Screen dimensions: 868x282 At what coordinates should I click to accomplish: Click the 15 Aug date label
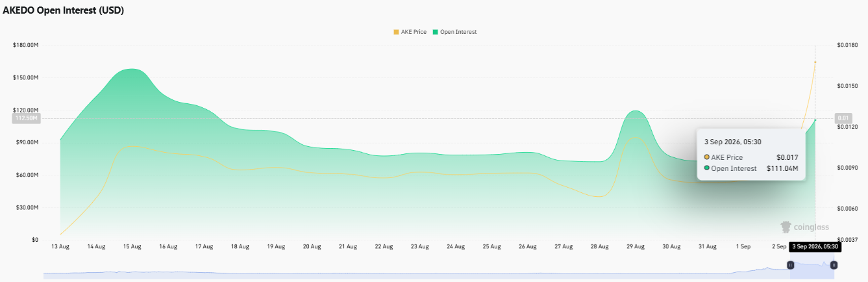[x=132, y=247]
